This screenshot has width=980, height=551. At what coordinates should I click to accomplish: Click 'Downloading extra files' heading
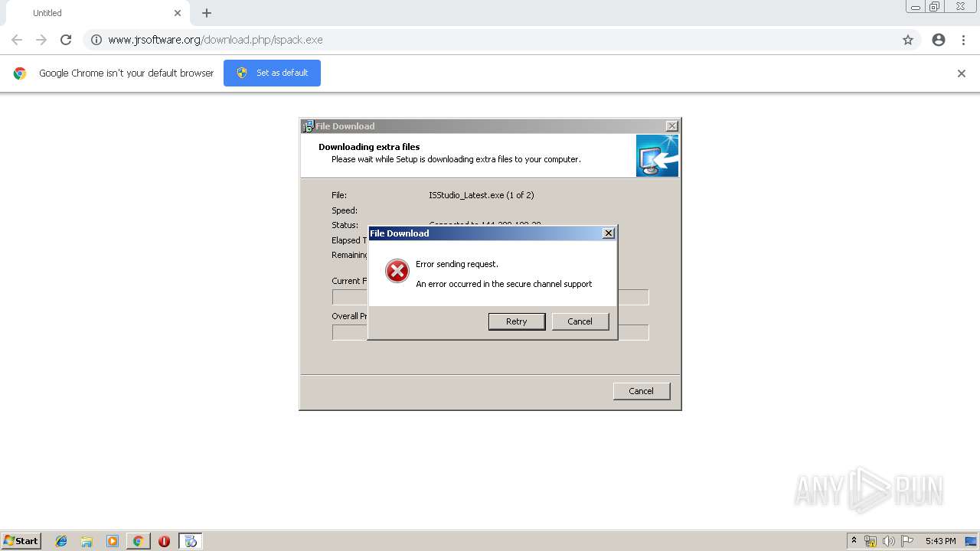pos(369,147)
